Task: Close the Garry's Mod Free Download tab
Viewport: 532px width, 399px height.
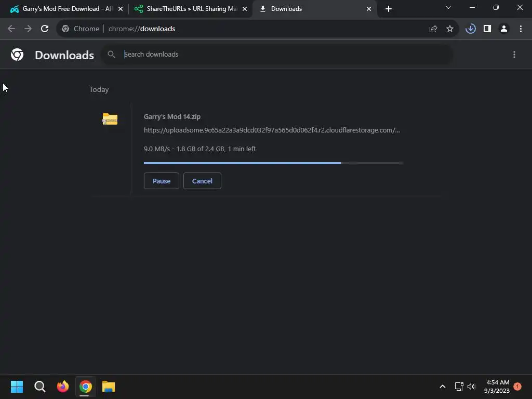Action: pos(121,9)
